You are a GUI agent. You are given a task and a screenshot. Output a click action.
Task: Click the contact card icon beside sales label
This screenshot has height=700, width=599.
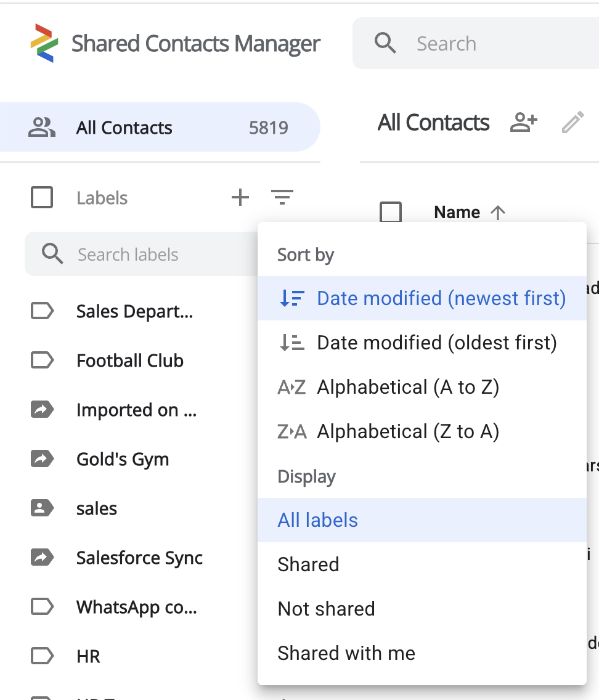(x=42, y=508)
